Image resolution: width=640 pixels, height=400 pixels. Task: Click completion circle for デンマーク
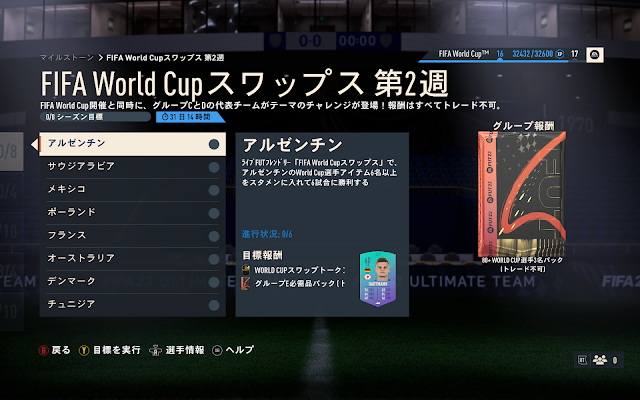[x=214, y=282]
